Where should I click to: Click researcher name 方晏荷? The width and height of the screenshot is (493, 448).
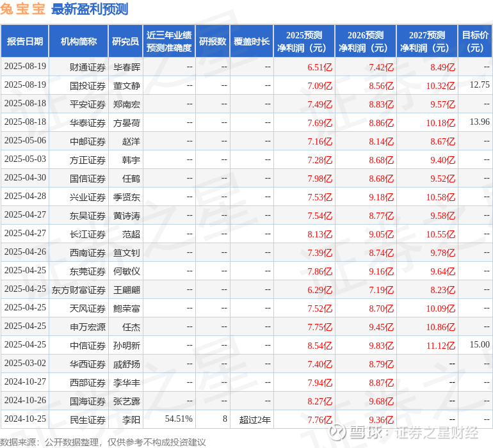[x=127, y=123]
